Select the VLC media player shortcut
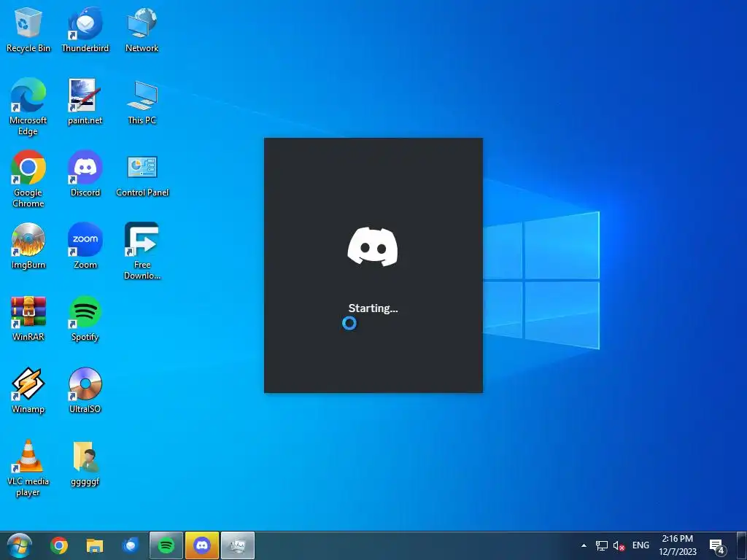 click(x=28, y=469)
